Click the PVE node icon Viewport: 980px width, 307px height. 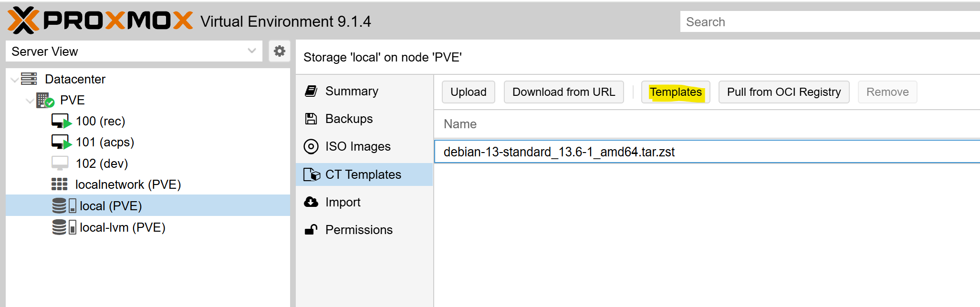click(x=45, y=100)
